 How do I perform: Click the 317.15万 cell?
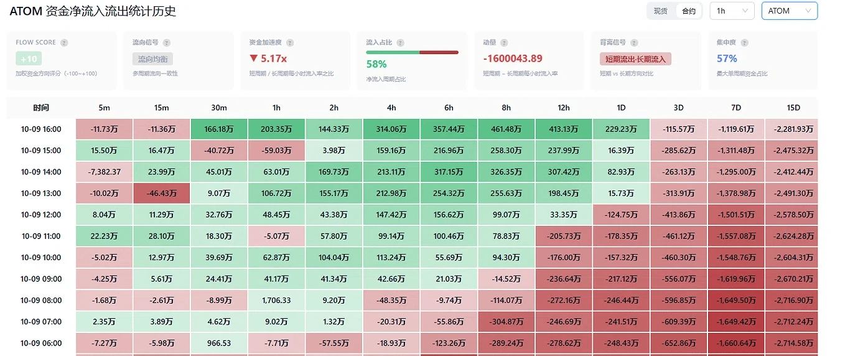coord(449,172)
